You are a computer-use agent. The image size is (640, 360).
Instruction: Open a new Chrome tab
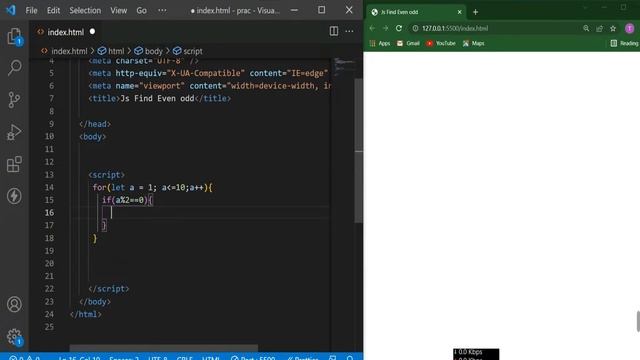(x=475, y=12)
